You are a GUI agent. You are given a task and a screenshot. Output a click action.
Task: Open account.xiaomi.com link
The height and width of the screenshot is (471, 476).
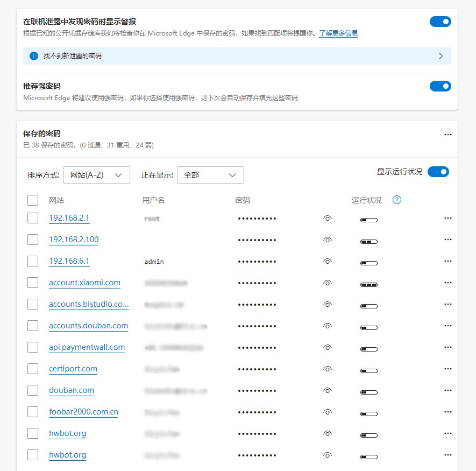coord(84,283)
